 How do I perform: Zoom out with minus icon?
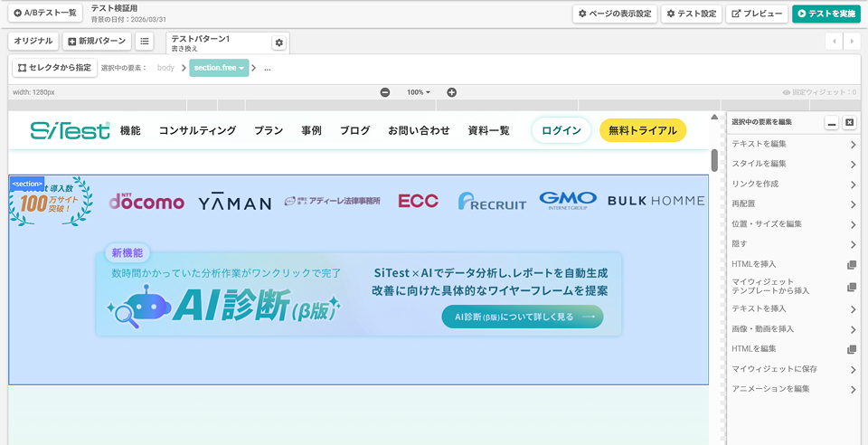coord(385,92)
